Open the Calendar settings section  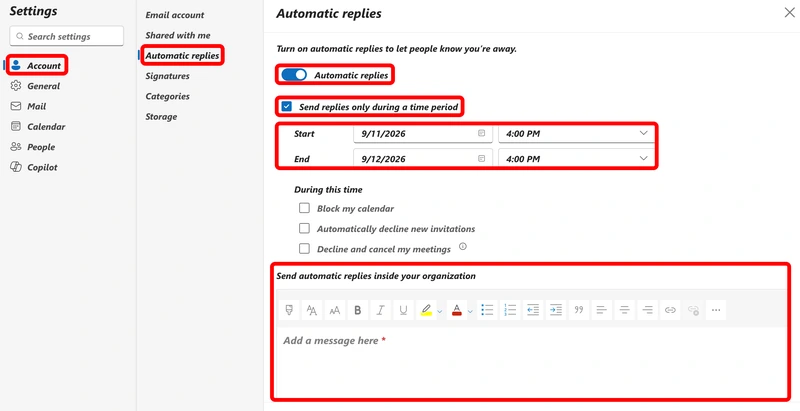tap(38, 127)
